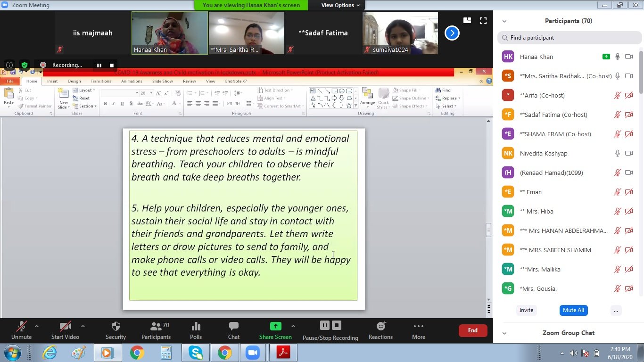Collapse the Zoom Group Chat panel chevron
The width and height of the screenshot is (644, 362).
[x=504, y=333]
